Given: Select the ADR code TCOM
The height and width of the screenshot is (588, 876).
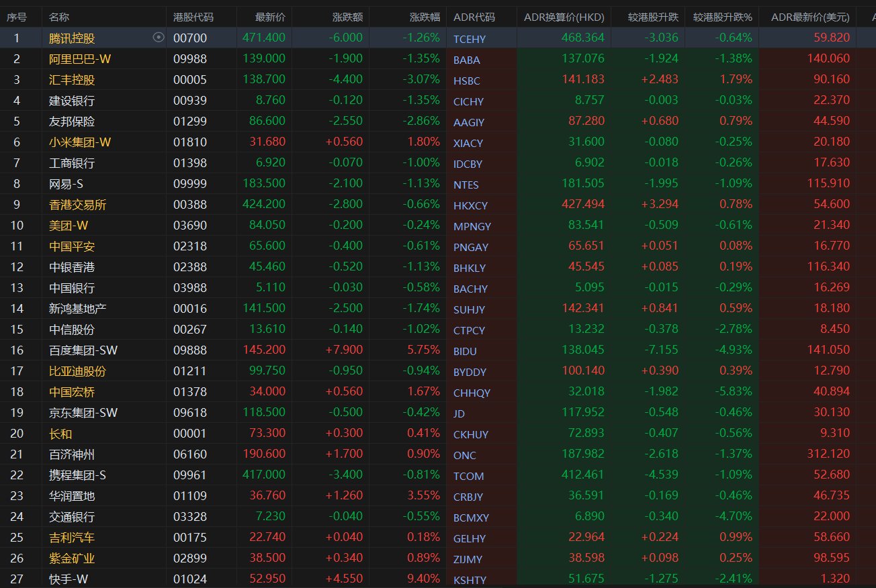Looking at the screenshot, I should point(469,477).
